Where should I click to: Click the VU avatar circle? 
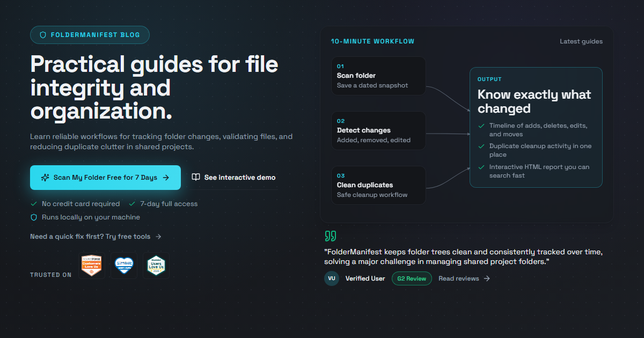332,278
